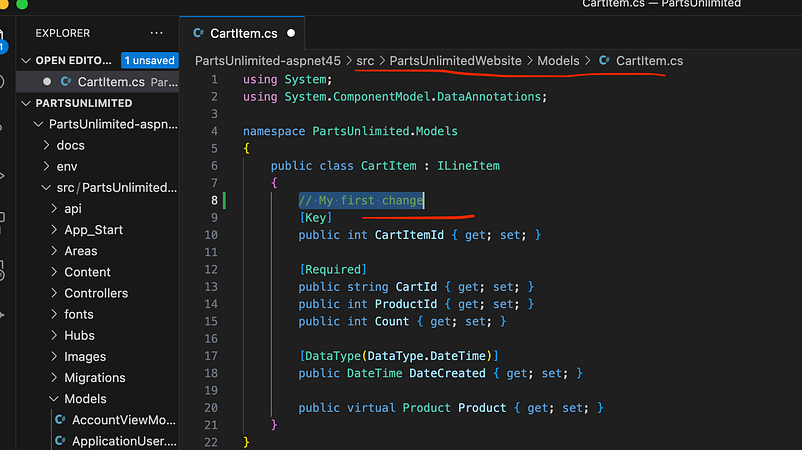
Task: Collapse the PARTSUNLIMITED root section
Action: 26,103
